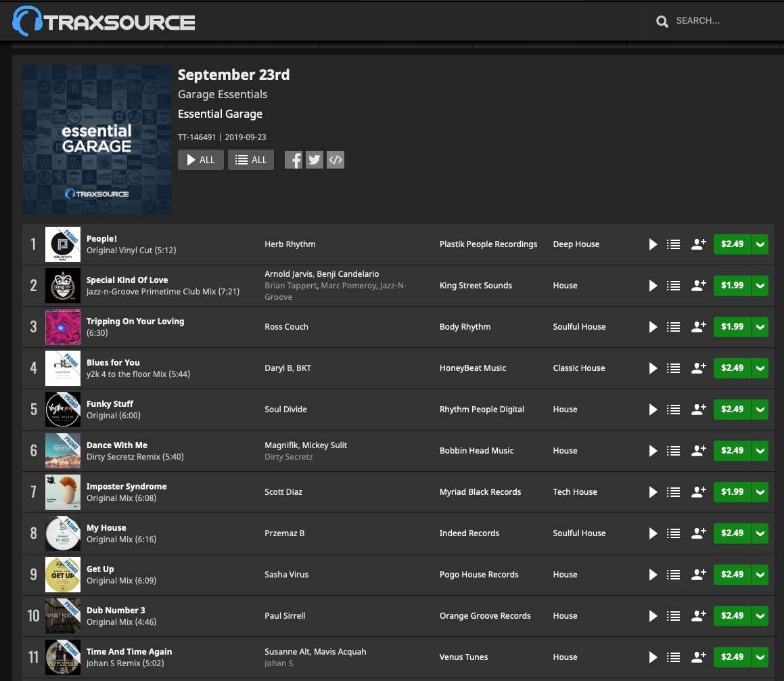The width and height of the screenshot is (784, 681).
Task: Expand purchase options for Funky Stuff
Action: pos(760,410)
